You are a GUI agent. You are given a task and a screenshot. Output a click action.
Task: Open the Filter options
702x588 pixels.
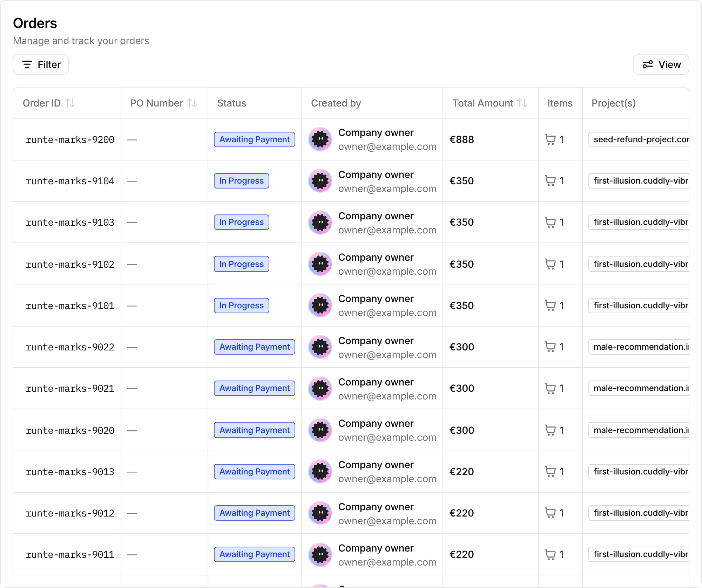[41, 64]
